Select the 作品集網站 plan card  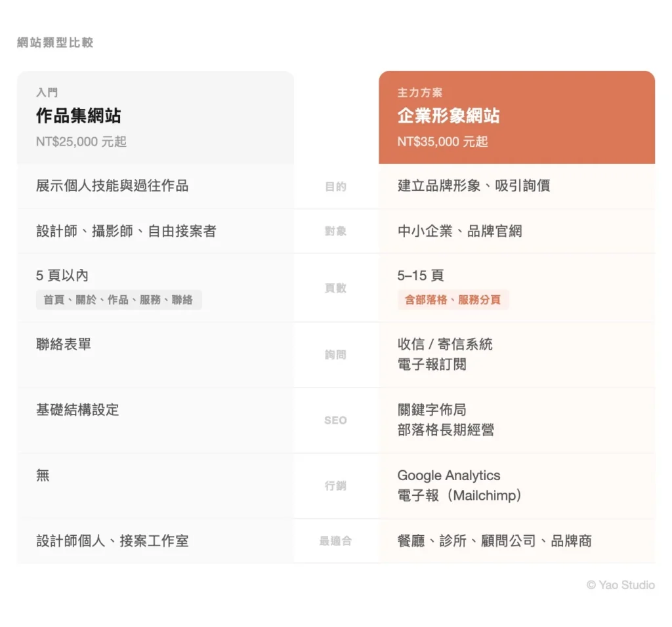tap(156, 117)
